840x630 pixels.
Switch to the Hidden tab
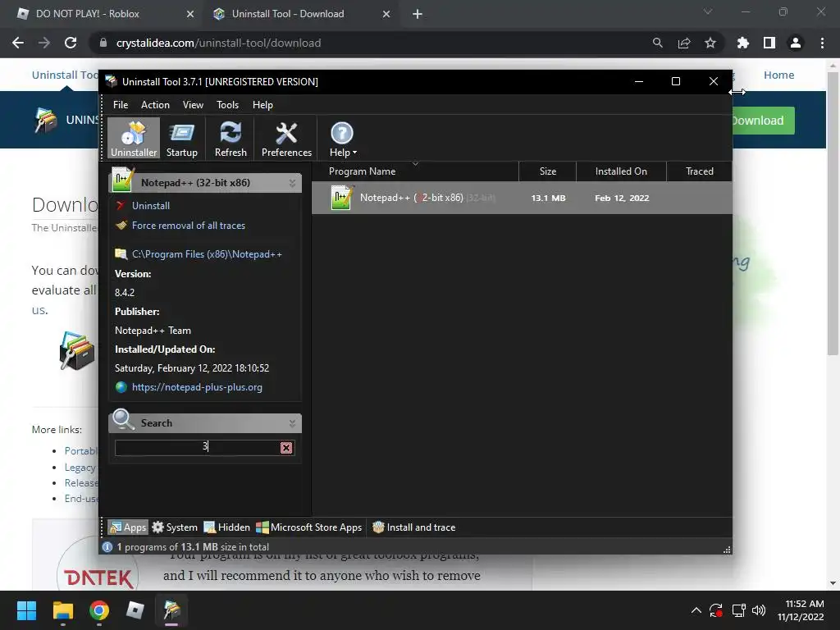tap(226, 527)
